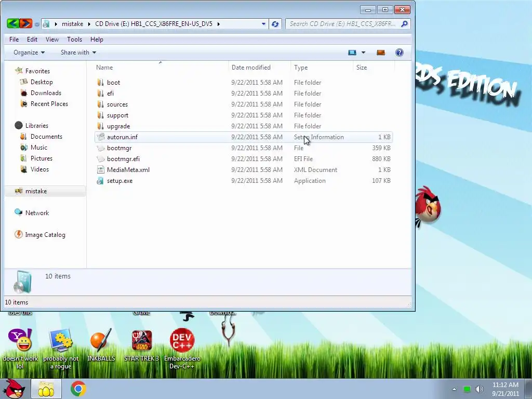Open Image Catalog in the navigation pane
Image resolution: width=532 pixels, height=399 pixels.
[x=45, y=234]
